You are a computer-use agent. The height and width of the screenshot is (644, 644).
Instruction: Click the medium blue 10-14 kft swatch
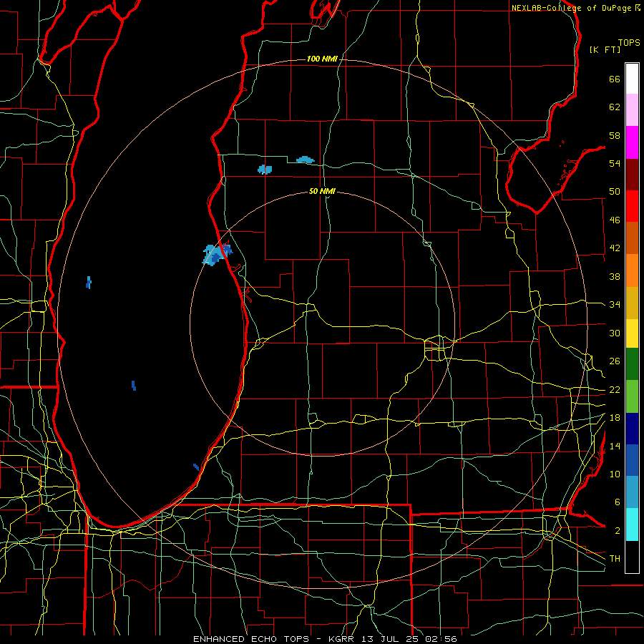coord(632,460)
